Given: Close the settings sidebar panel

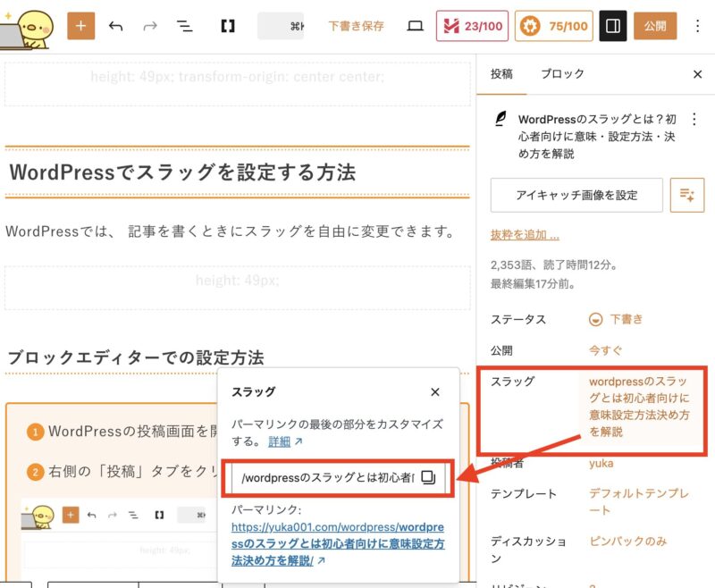Looking at the screenshot, I should [697, 74].
